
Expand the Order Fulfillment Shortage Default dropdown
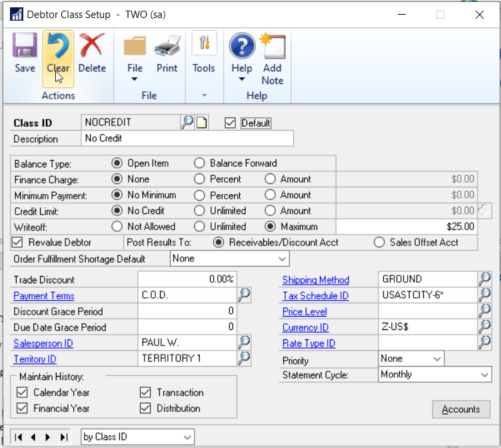tap(282, 258)
